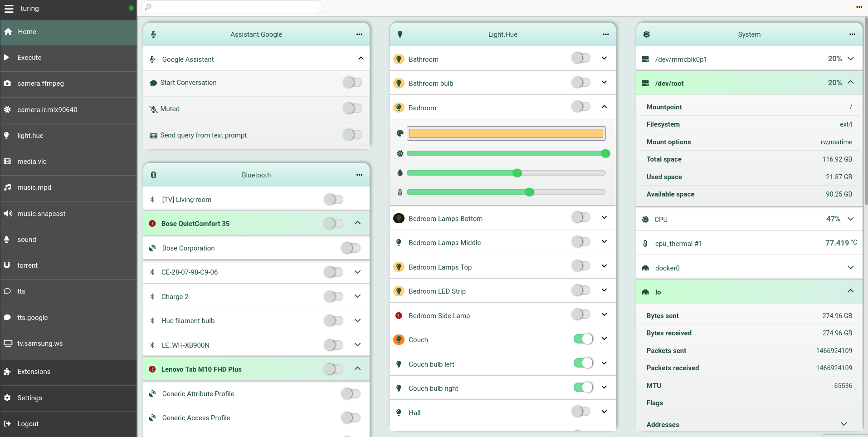Click the Logout entry

pos(28,423)
